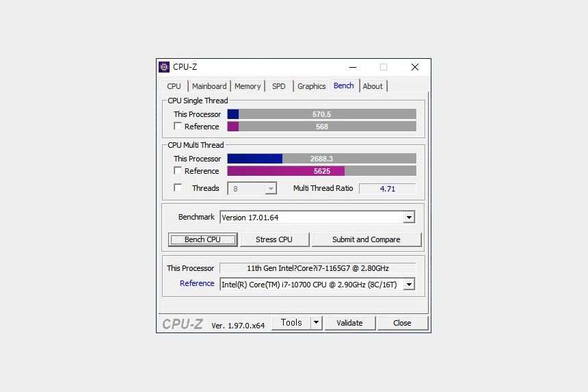Click the Tools button
The height and width of the screenshot is (392, 588).
(291, 323)
